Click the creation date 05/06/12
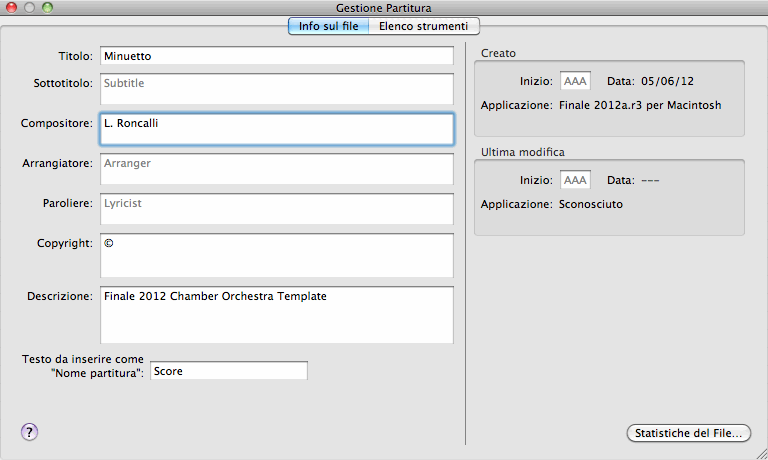This screenshot has width=768, height=460. (667, 80)
